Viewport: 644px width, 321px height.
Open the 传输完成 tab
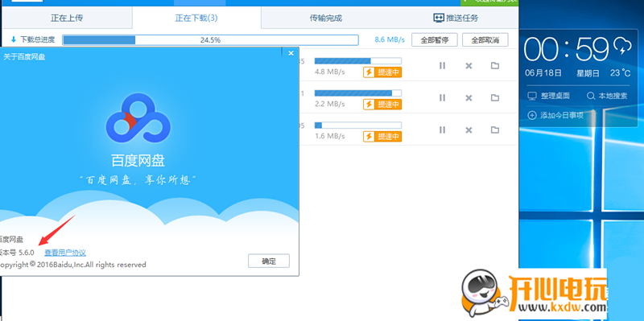(326, 18)
